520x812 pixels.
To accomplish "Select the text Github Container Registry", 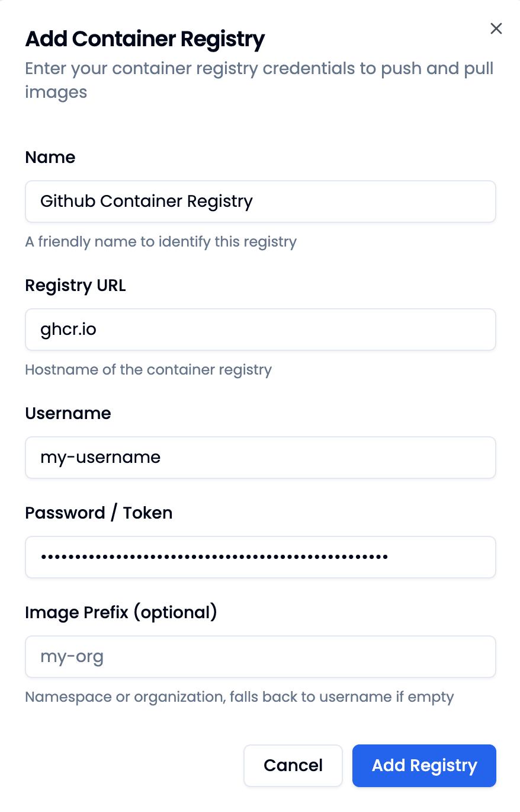I will [146, 202].
